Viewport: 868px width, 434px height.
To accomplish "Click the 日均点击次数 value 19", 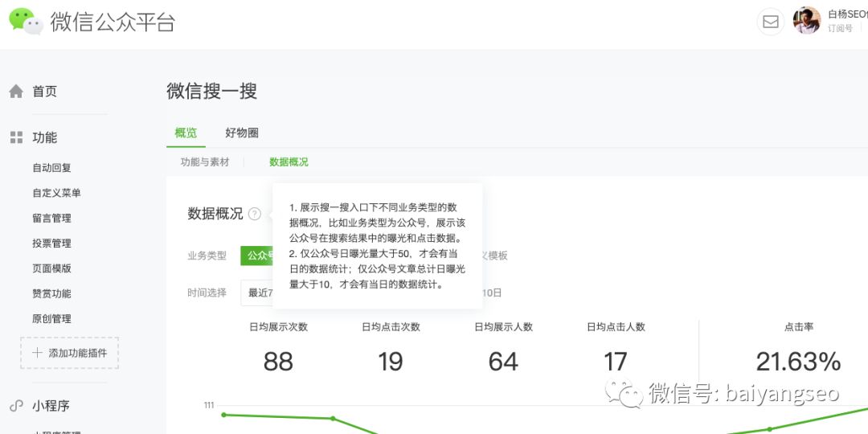I will [x=391, y=362].
